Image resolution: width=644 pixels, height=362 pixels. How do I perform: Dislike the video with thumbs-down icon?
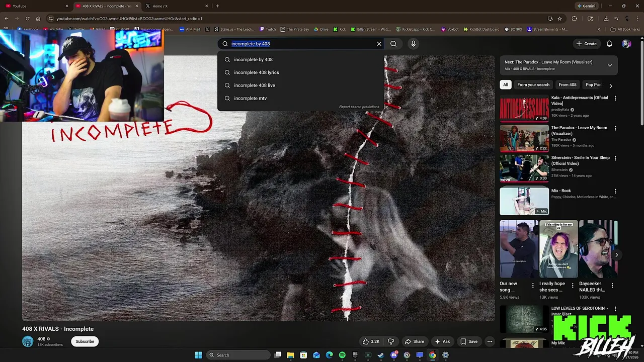391,341
